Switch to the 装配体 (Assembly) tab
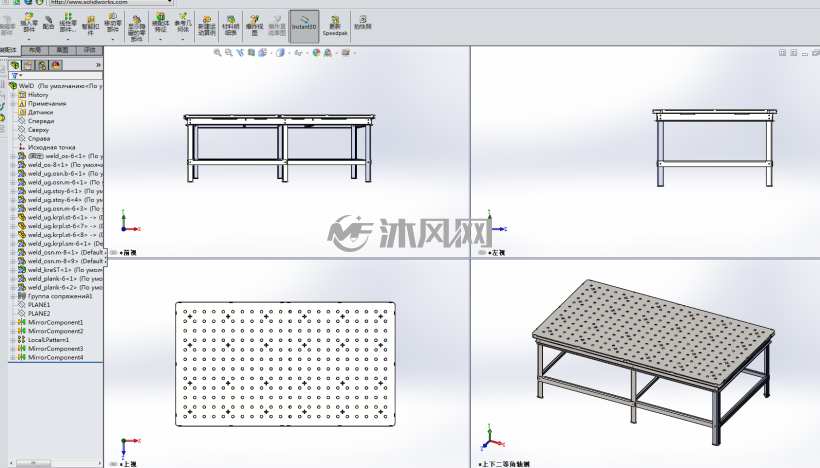Viewport: 820px width, 468px height. (10, 50)
